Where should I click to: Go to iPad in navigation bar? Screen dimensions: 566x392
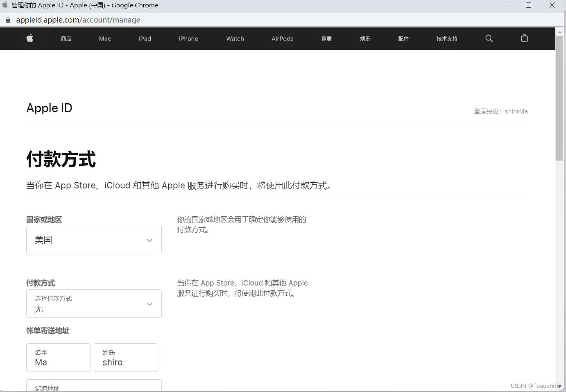pos(145,39)
